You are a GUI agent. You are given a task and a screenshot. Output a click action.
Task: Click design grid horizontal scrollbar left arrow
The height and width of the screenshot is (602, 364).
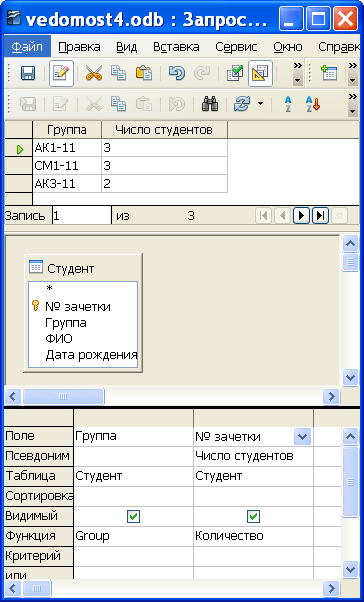[13, 588]
